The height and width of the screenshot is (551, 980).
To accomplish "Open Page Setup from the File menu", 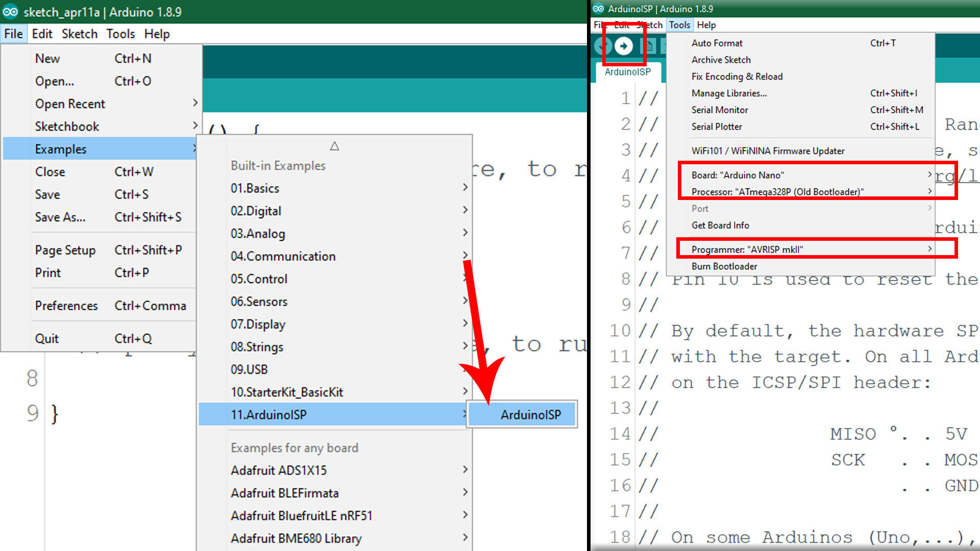I will [100, 250].
